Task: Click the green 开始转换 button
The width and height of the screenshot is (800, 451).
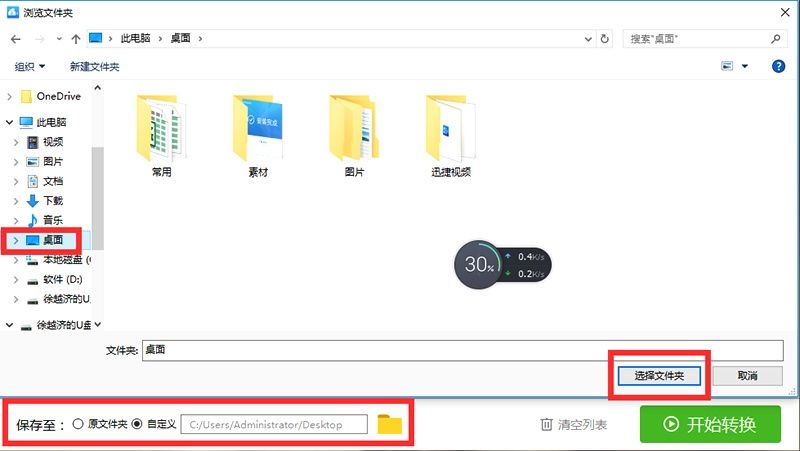Action: (x=710, y=424)
